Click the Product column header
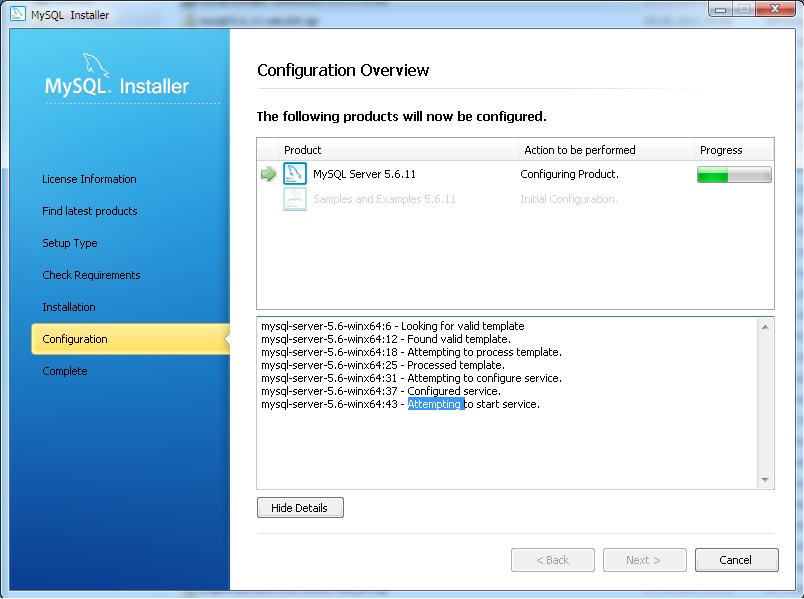Image resolution: width=804 pixels, height=599 pixels. (398, 150)
